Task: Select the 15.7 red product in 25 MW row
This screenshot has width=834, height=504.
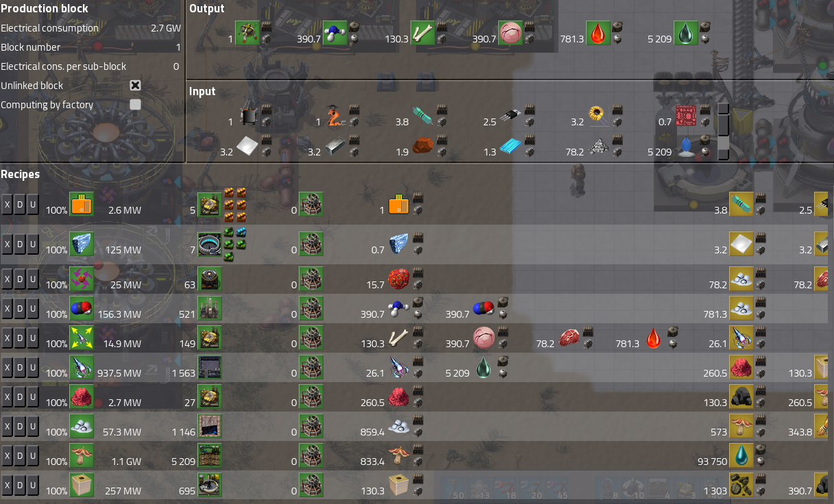Action: [x=400, y=279]
